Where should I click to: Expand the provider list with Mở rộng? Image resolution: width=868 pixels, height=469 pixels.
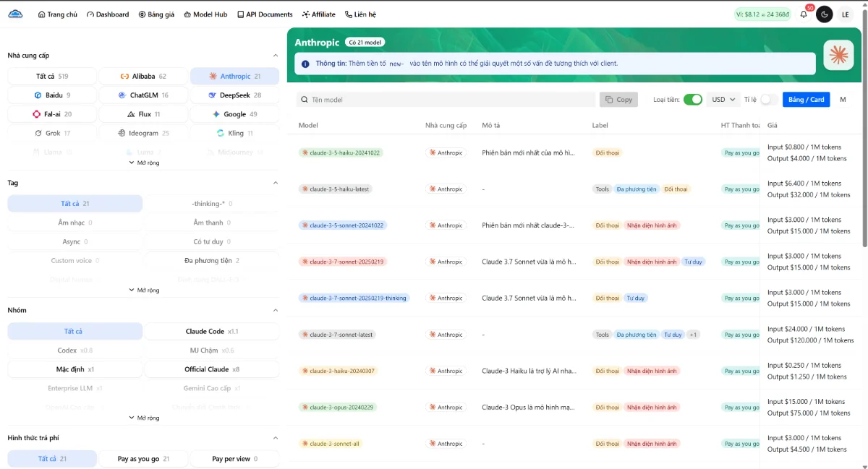coord(143,163)
